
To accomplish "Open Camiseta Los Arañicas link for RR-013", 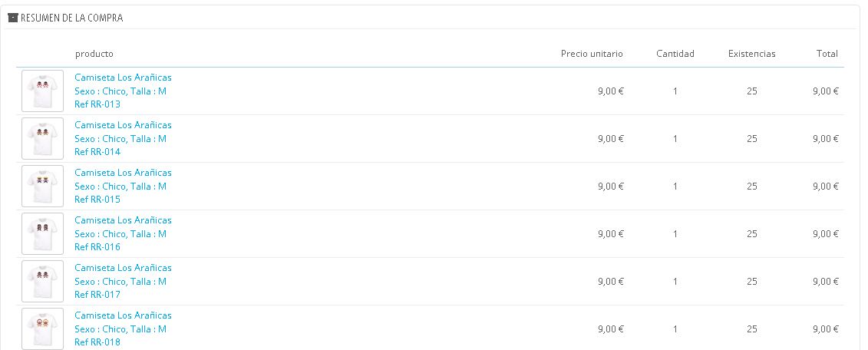I will [x=123, y=78].
